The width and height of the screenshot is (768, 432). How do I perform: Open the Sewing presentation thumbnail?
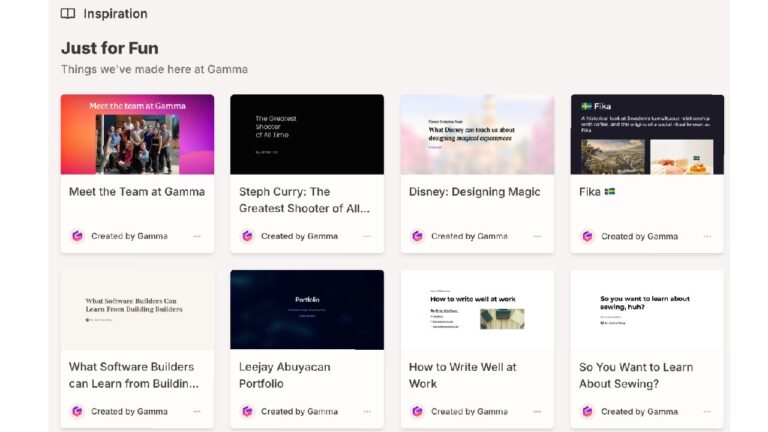[x=647, y=310]
